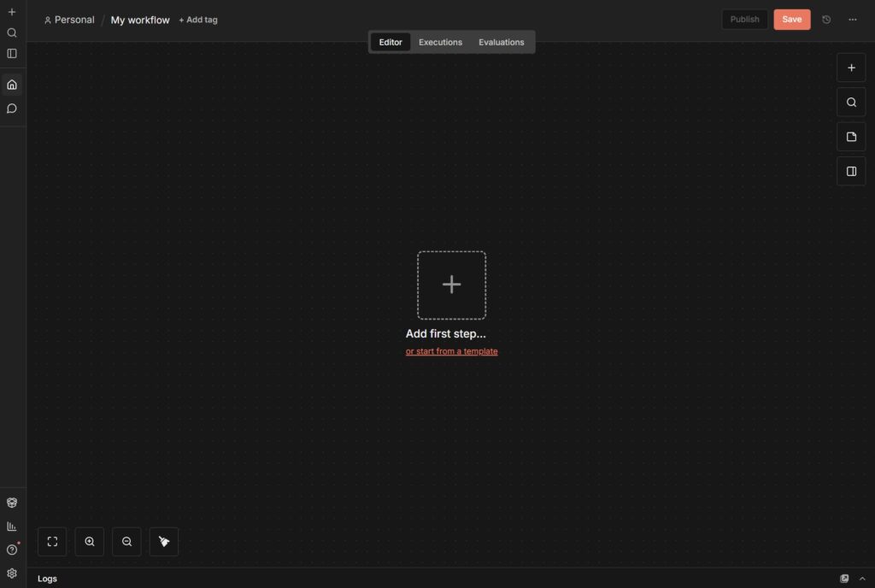Tidy up workflow with the broom icon
This screenshot has height=588, width=875.
164,541
